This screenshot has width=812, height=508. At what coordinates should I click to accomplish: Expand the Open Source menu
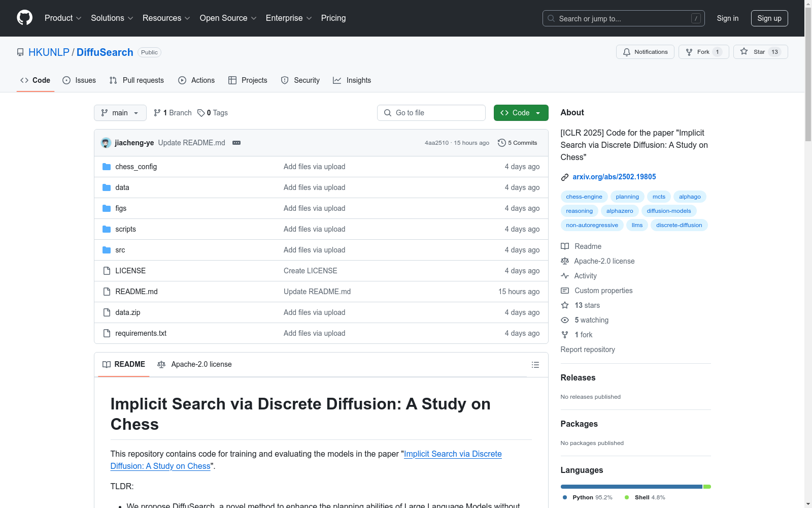coord(228,18)
